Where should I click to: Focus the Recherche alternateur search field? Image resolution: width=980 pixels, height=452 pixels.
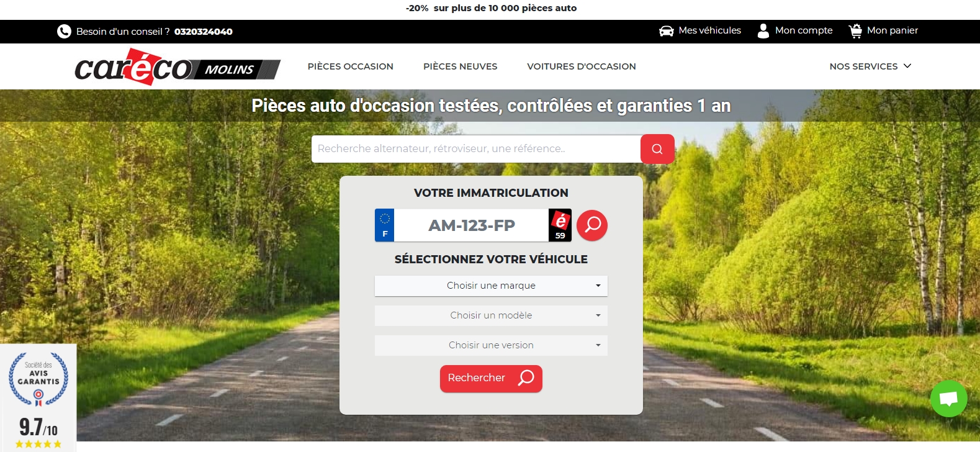click(x=476, y=149)
